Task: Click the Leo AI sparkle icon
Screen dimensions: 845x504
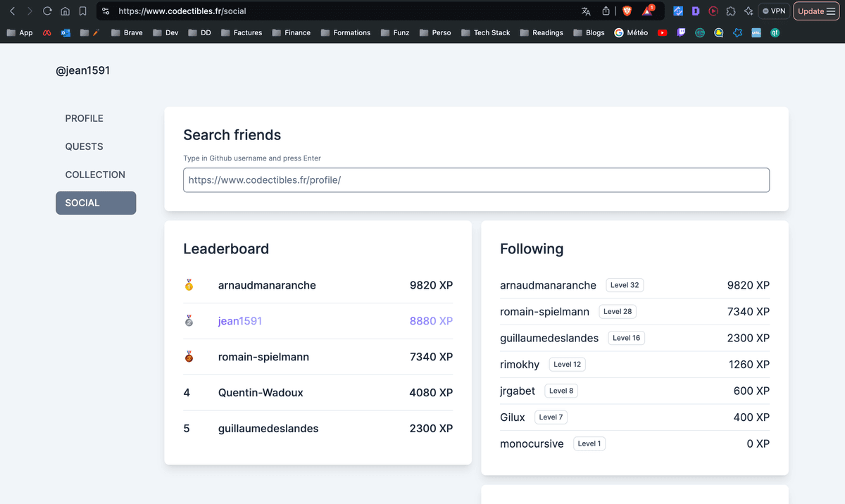Action: 748,11
